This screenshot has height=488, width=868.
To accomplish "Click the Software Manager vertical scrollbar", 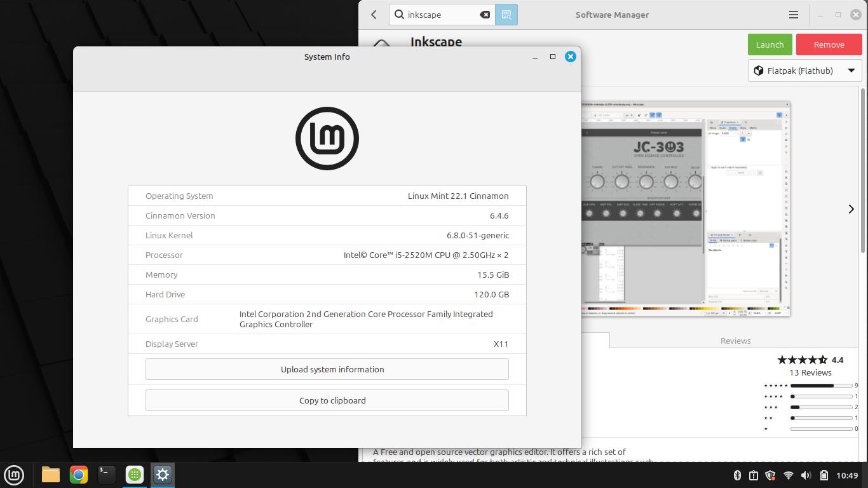I will click(863, 170).
